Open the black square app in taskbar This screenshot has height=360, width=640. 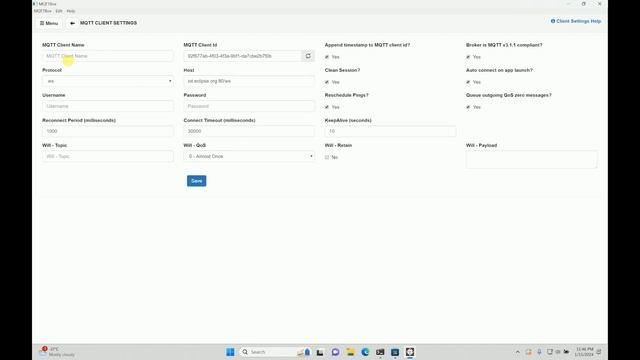coord(320,352)
